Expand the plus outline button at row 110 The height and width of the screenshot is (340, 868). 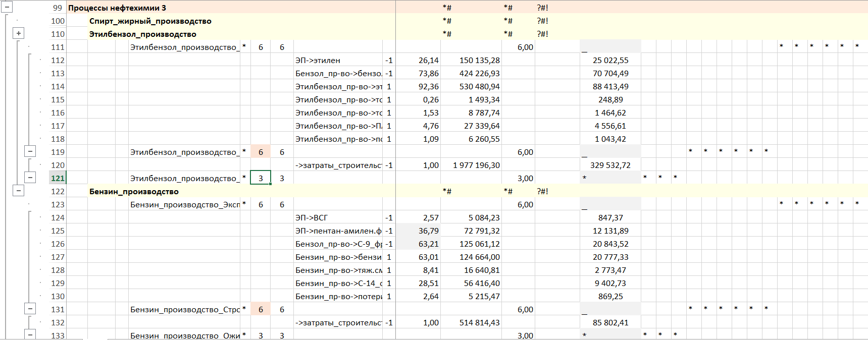pos(19,33)
